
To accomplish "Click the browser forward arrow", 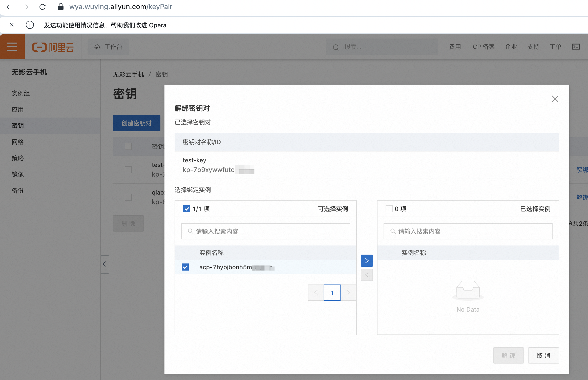I will [27, 7].
